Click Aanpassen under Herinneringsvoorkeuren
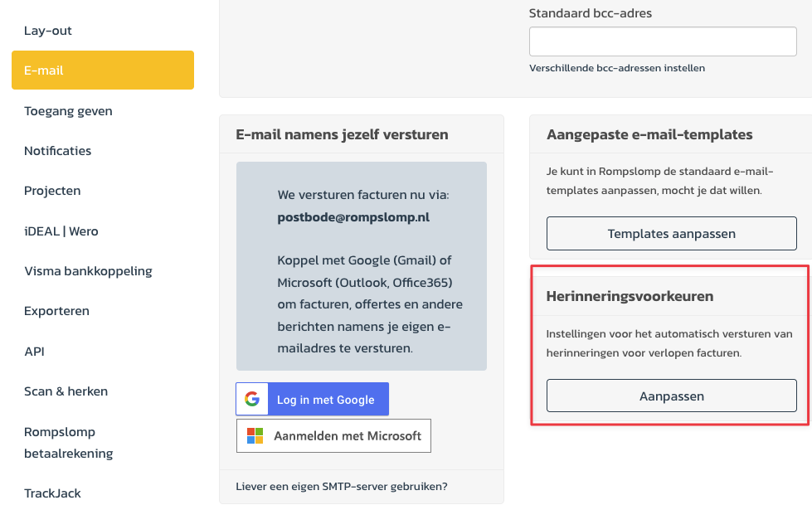This screenshot has height=505, width=812. pyautogui.click(x=671, y=396)
